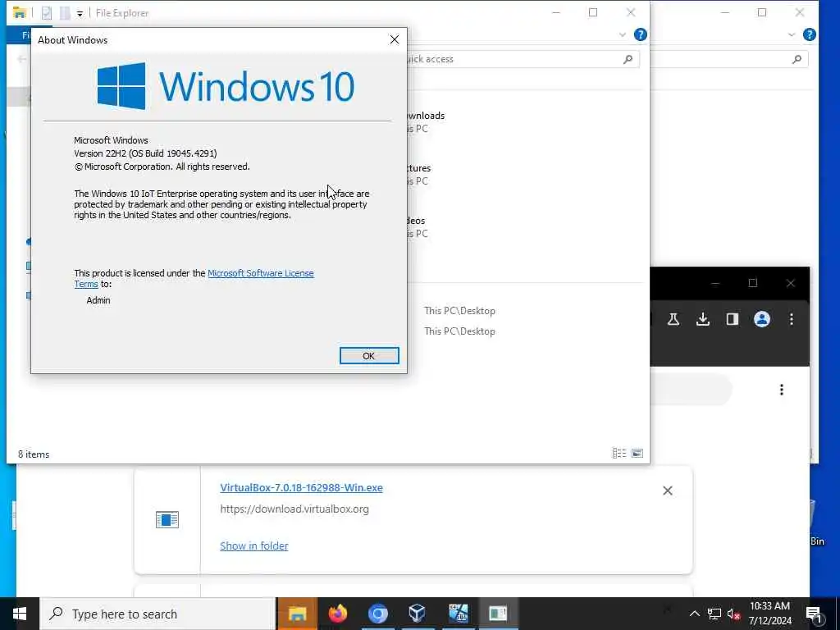
Task: Open network status tray icon
Action: point(714,614)
